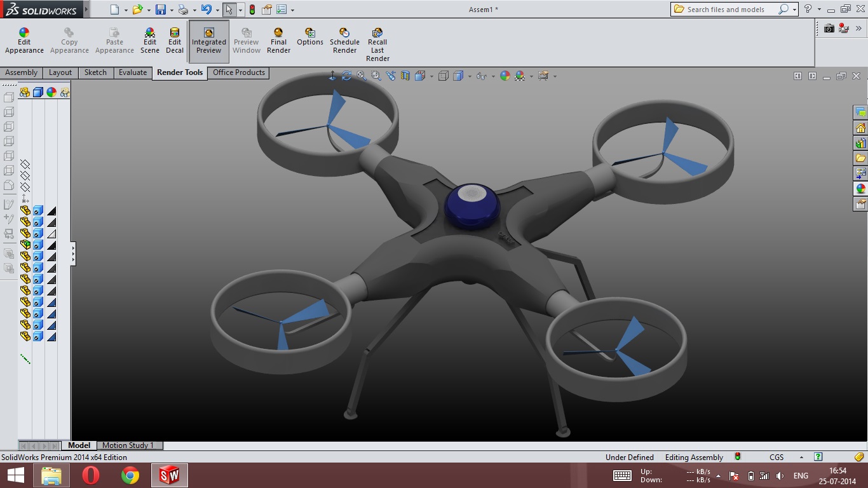
Task: Expand dropdown arrow next to New
Action: pos(126,10)
